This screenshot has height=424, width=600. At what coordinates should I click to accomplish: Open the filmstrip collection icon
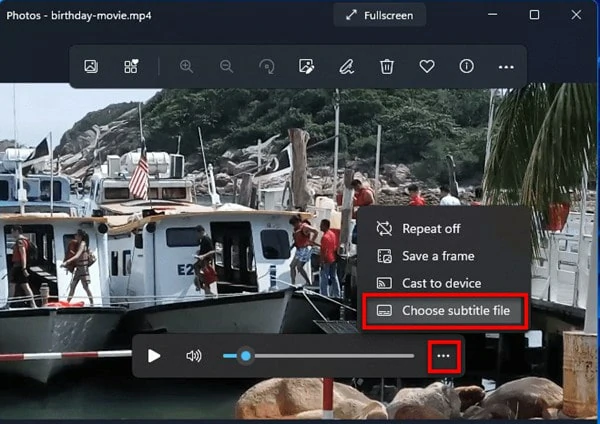[x=131, y=67]
